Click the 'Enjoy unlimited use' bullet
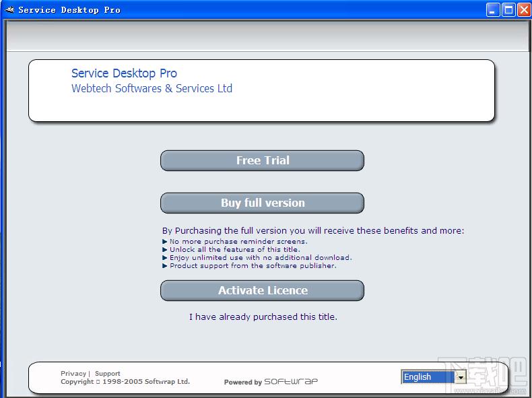Image resolution: width=532 pixels, height=398 pixels. tap(260, 257)
